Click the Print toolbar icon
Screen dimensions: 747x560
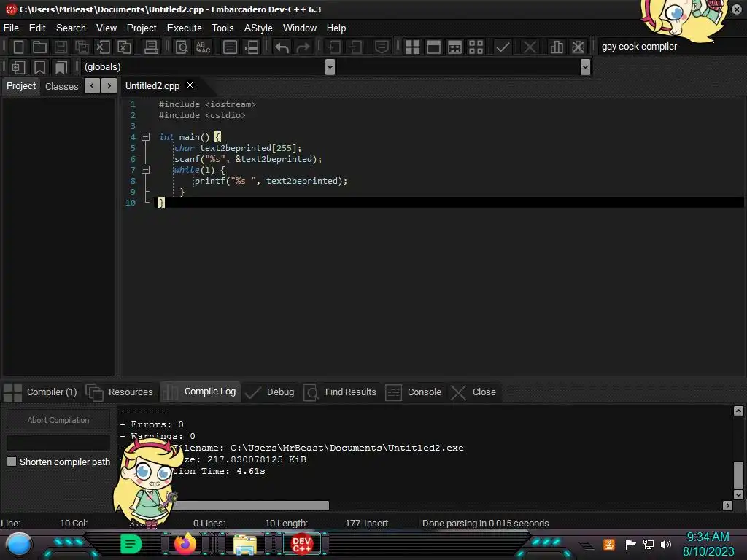pyautogui.click(x=151, y=47)
